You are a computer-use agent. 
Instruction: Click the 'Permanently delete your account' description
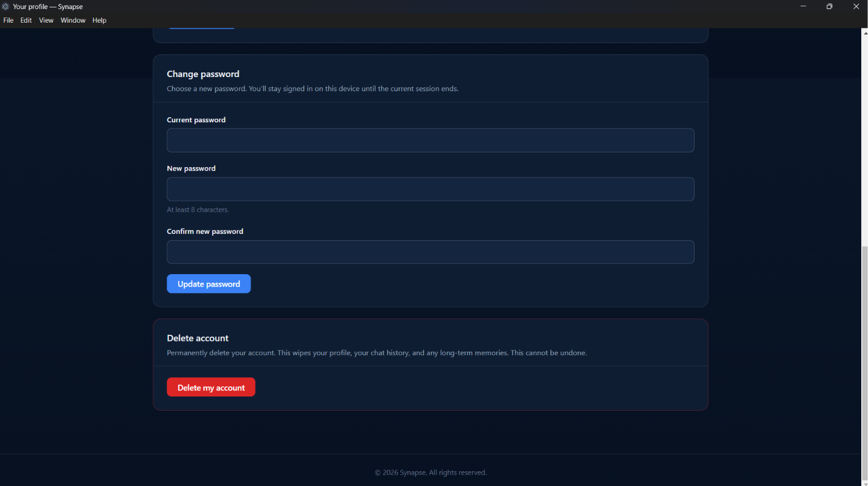click(376, 353)
